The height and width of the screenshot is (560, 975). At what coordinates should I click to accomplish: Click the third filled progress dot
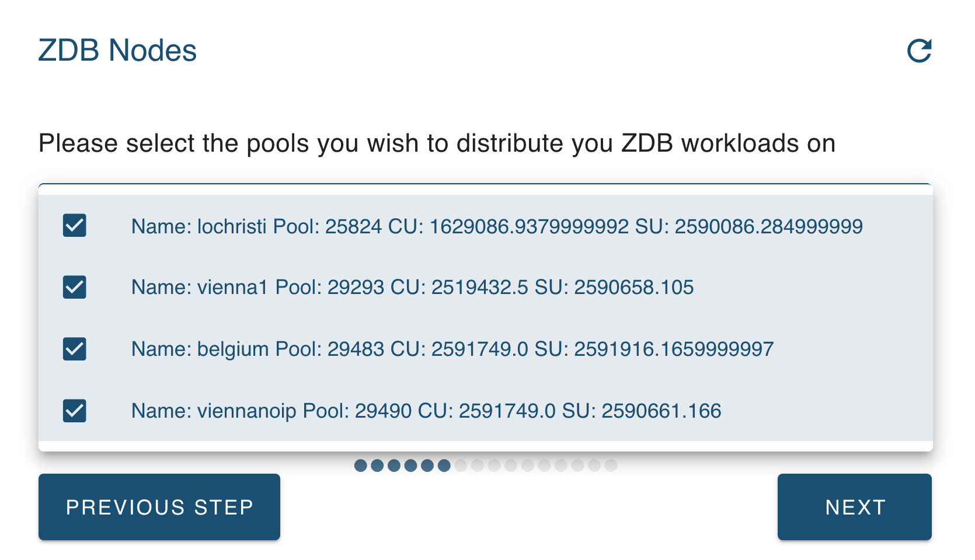[395, 466]
